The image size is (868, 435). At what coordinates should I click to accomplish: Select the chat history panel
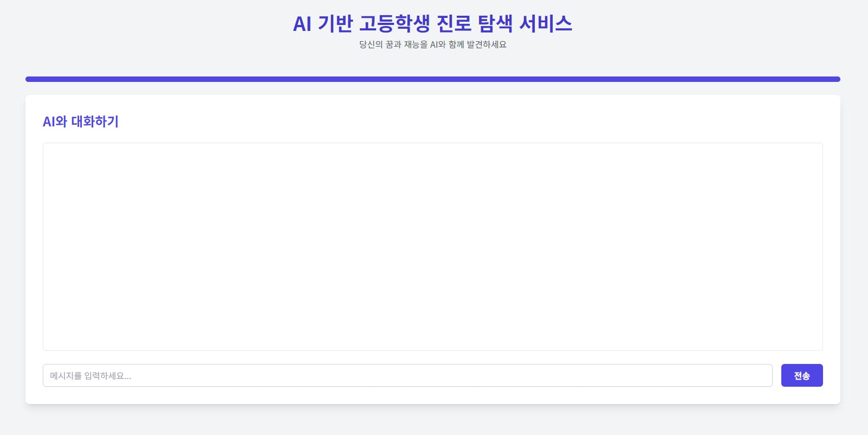pos(432,246)
